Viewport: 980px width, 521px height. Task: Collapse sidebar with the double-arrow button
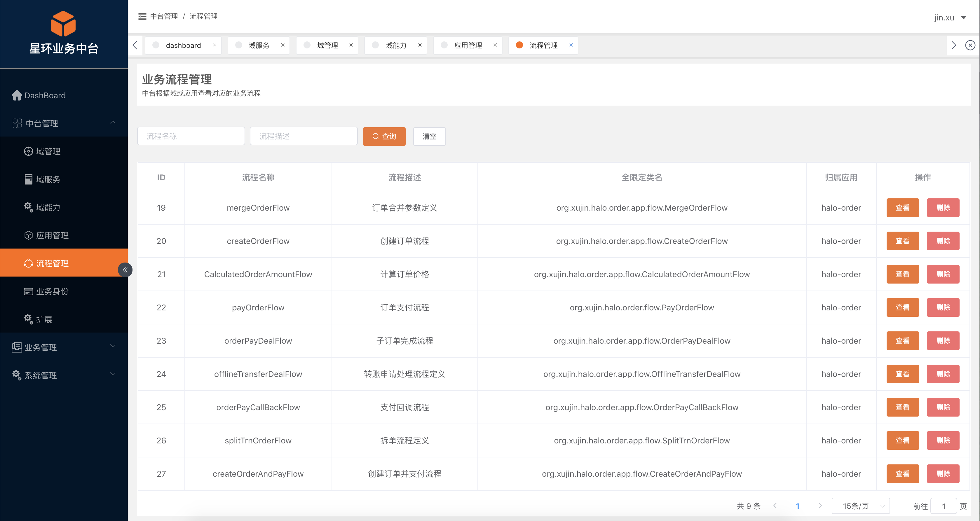[125, 270]
